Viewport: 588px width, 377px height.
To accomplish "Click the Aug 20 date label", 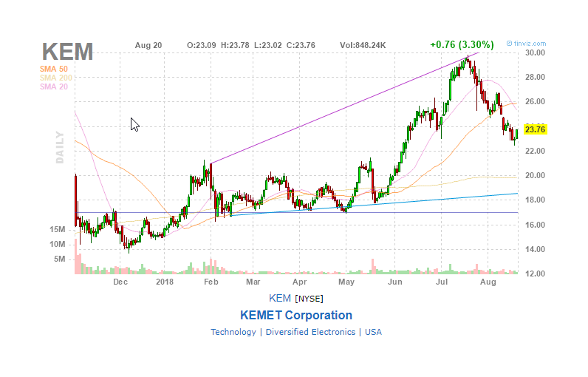I will pos(148,45).
